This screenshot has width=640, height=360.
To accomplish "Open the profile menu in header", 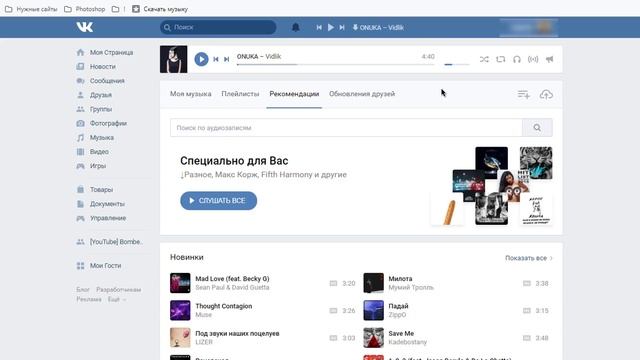I will coord(529,27).
